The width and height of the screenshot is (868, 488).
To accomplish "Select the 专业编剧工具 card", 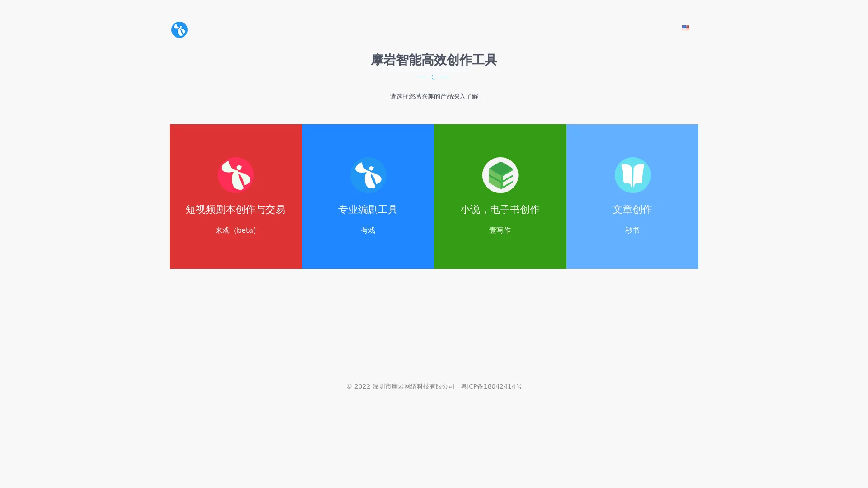I will pos(368,197).
